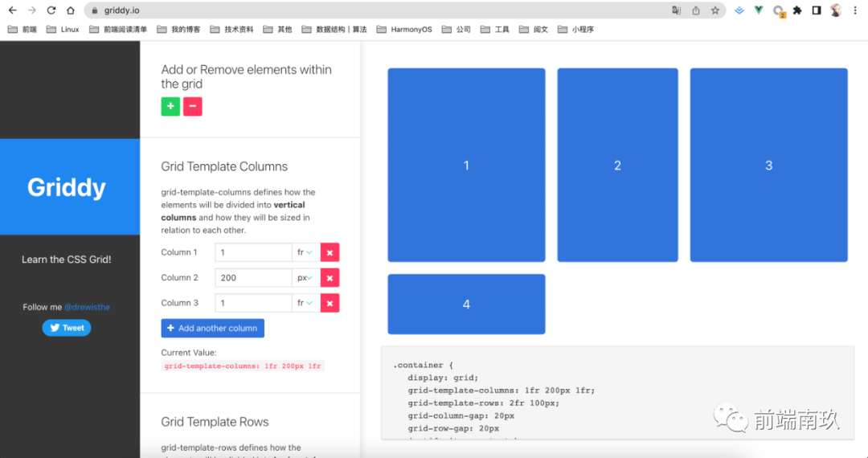Image resolution: width=868 pixels, height=458 pixels.
Task: Click the browser back arrow
Action: pyautogui.click(x=13, y=10)
